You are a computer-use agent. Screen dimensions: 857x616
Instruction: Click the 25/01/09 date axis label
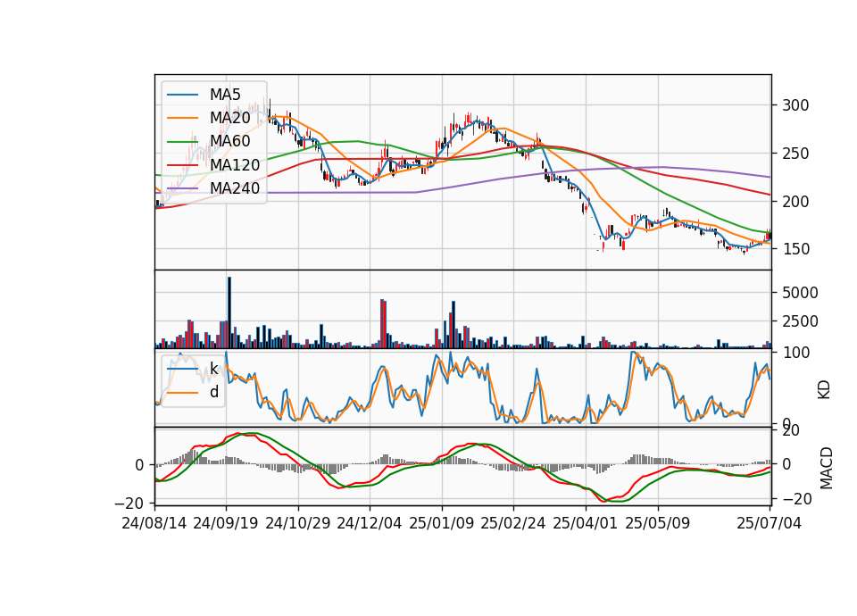coord(442,523)
